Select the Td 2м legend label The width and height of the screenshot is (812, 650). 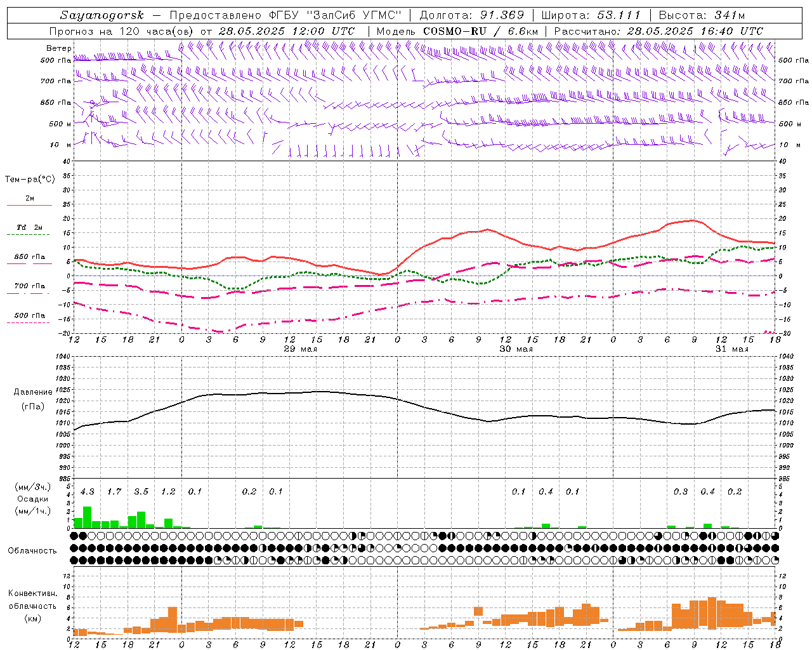pos(30,227)
